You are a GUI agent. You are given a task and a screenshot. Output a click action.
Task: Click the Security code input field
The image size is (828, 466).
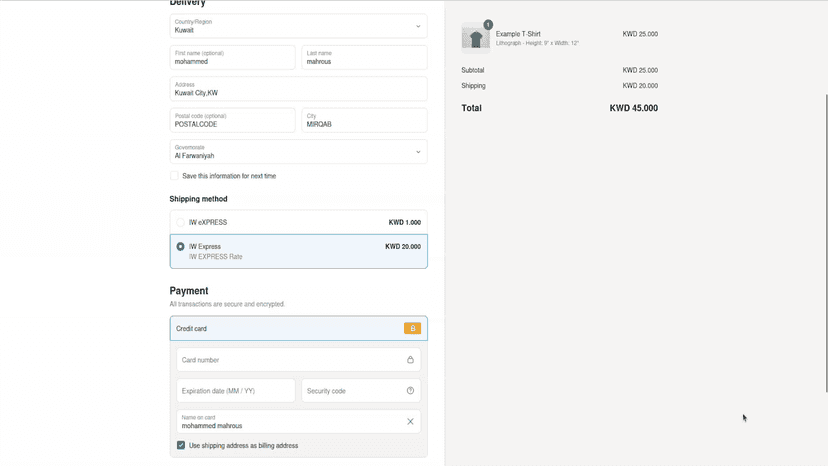click(x=361, y=391)
